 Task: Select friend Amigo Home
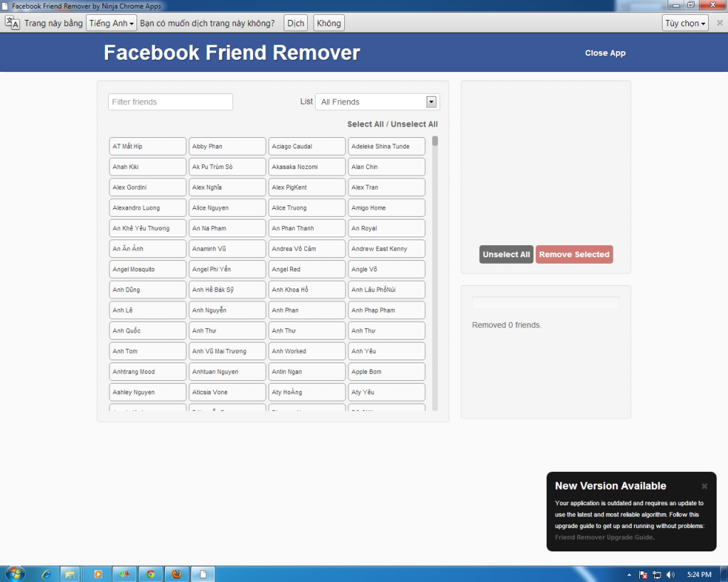tap(387, 208)
